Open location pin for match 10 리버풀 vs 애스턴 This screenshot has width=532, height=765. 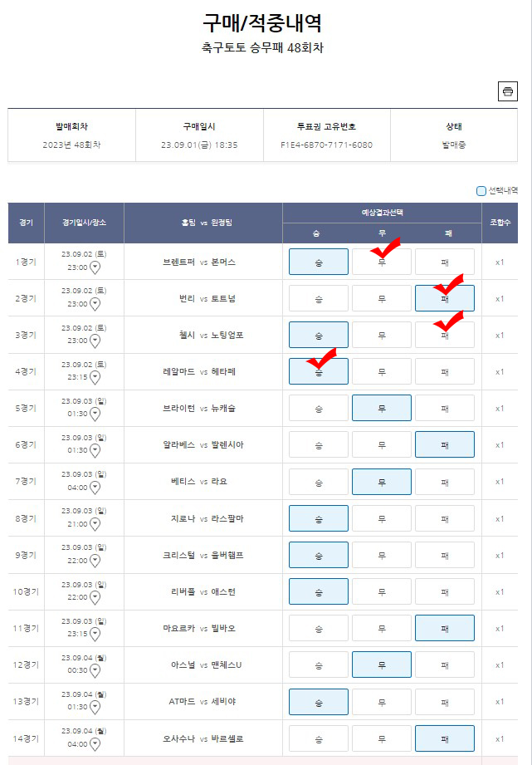click(95, 598)
